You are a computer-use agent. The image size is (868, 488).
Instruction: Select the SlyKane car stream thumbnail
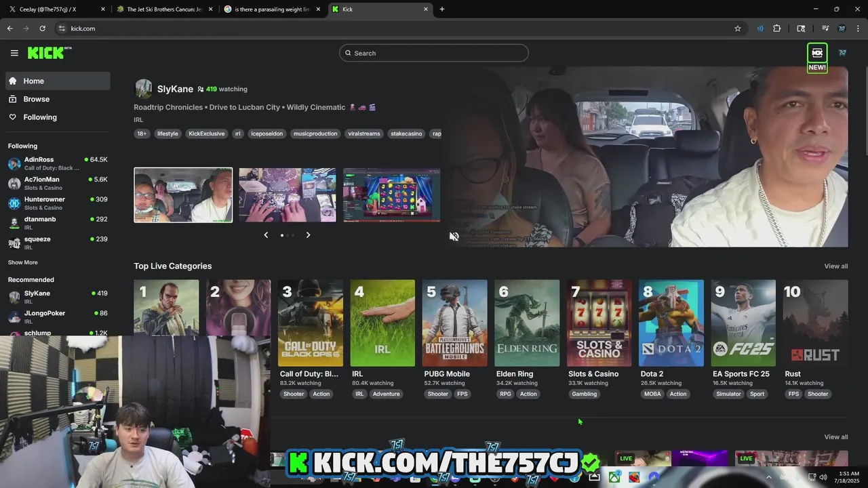coord(183,195)
